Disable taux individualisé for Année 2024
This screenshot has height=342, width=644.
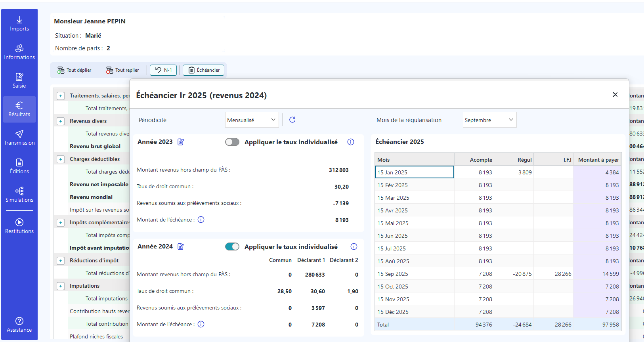(x=232, y=246)
